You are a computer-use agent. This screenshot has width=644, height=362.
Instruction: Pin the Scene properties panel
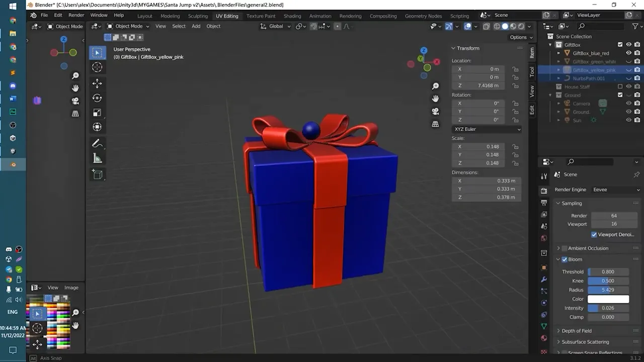tap(636, 174)
